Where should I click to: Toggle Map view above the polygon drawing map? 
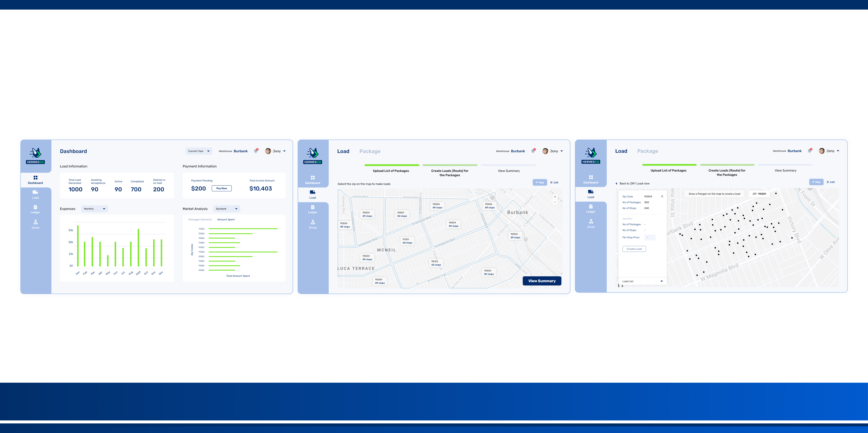pos(816,182)
